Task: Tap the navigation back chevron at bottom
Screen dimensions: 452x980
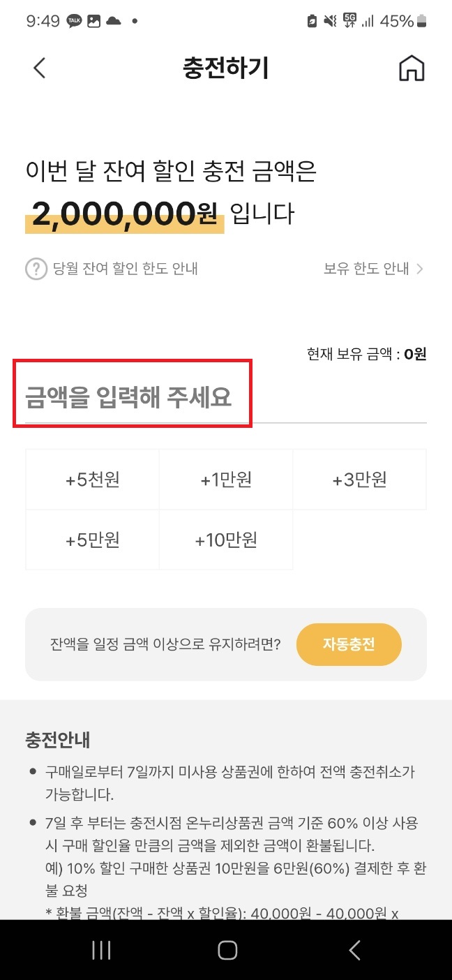Action: pos(354,949)
